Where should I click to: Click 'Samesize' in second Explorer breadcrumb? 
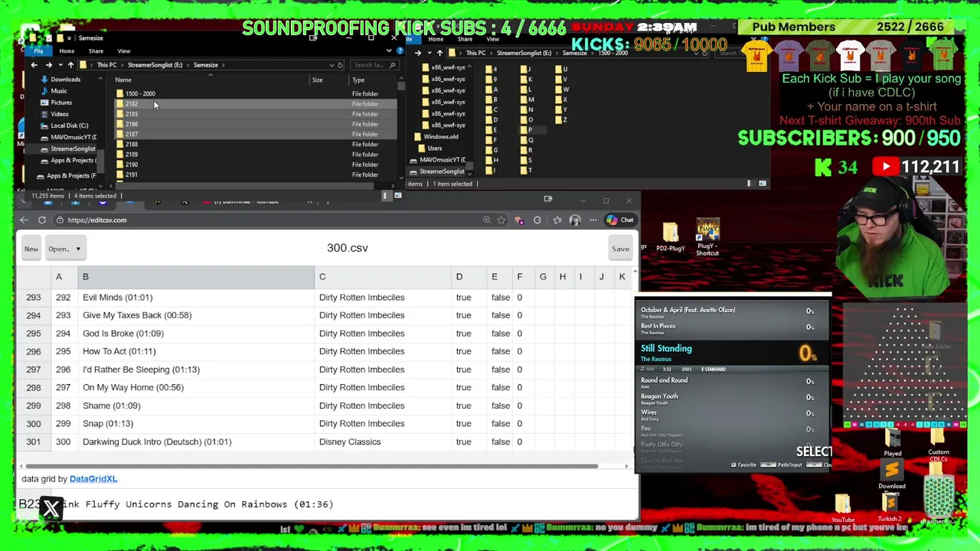click(x=574, y=54)
